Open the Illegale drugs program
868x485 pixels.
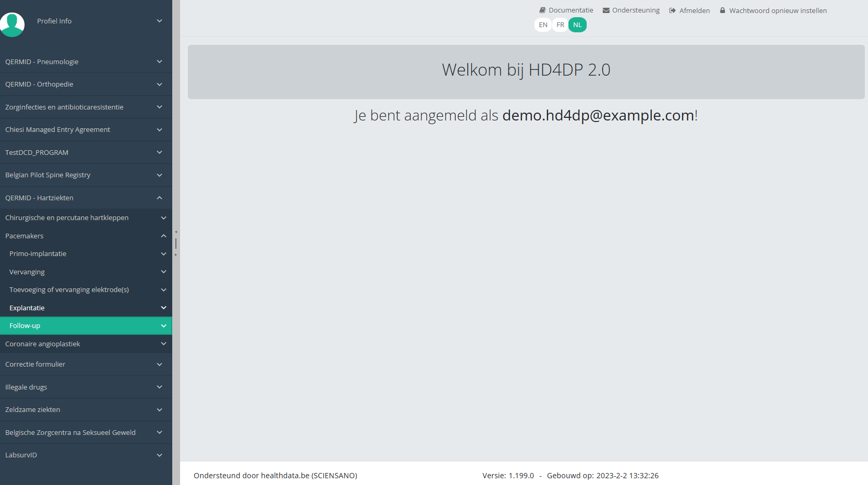[x=26, y=387]
